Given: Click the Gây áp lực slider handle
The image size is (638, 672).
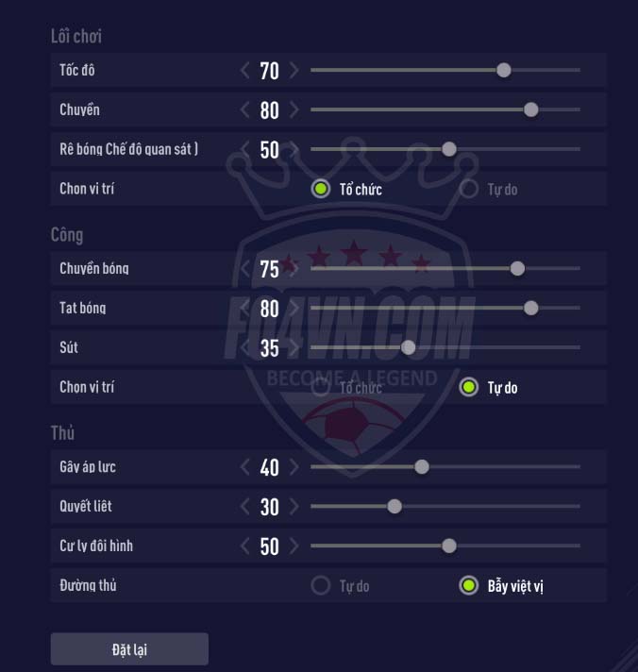Looking at the screenshot, I should click(x=422, y=466).
